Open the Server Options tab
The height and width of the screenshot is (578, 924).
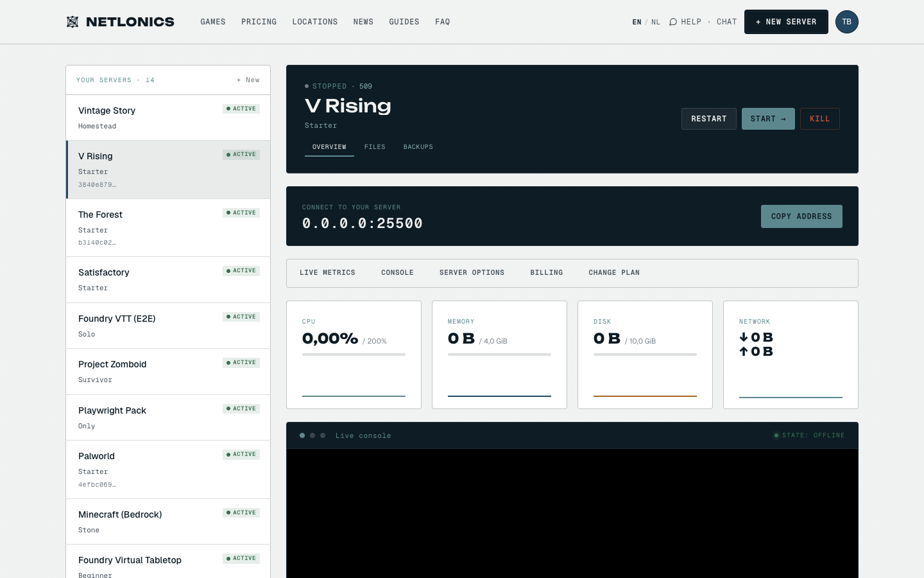tap(472, 273)
